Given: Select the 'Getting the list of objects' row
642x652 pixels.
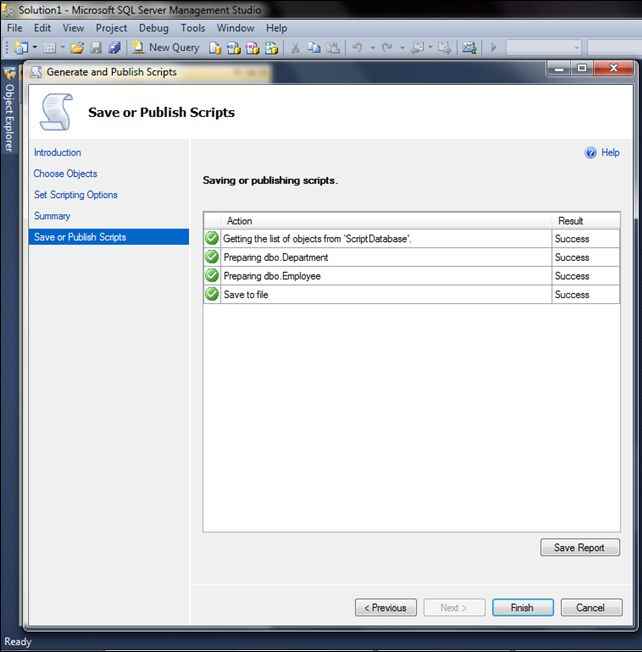Looking at the screenshot, I should tap(411, 239).
